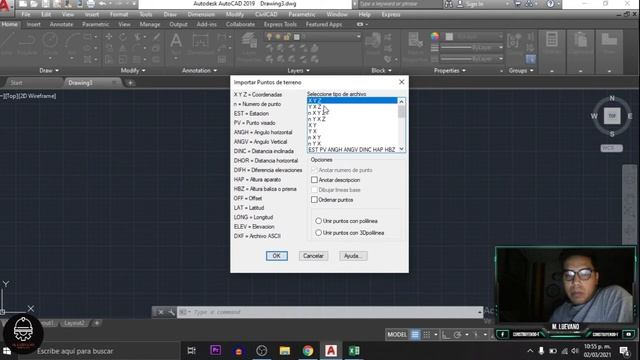Open object color ByLayer dropdown
Viewport: 640px width, 360px height.
[474, 37]
